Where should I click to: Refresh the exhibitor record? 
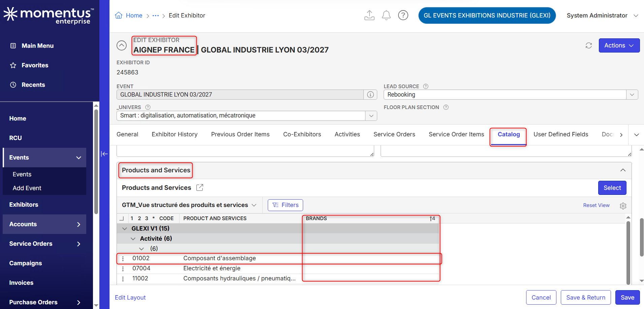click(589, 45)
